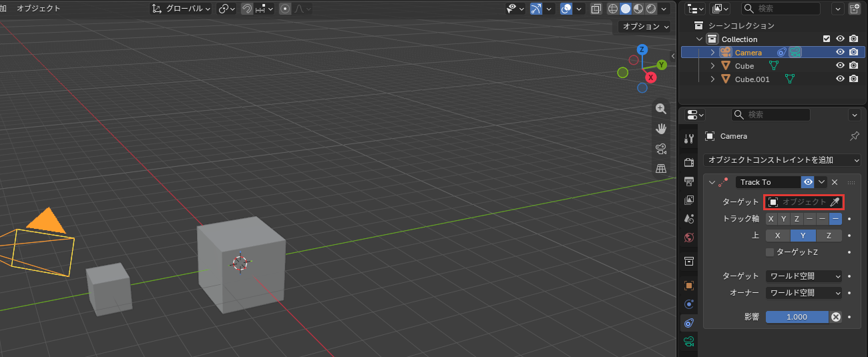Toggle proportional editing
This screenshot has width=868, height=357.
click(285, 9)
